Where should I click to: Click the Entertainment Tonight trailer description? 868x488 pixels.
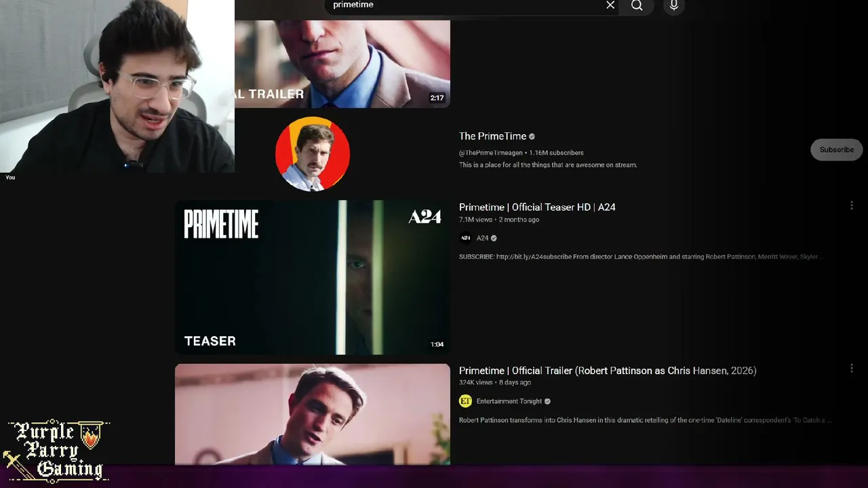(x=646, y=420)
